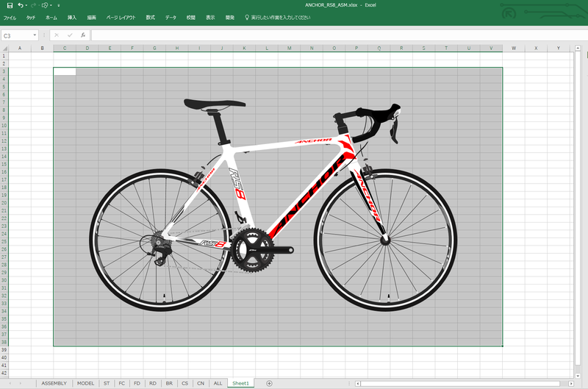588x389 pixels.
Task: Click the horizontal scrollbar right arrow
Action: coord(571,383)
